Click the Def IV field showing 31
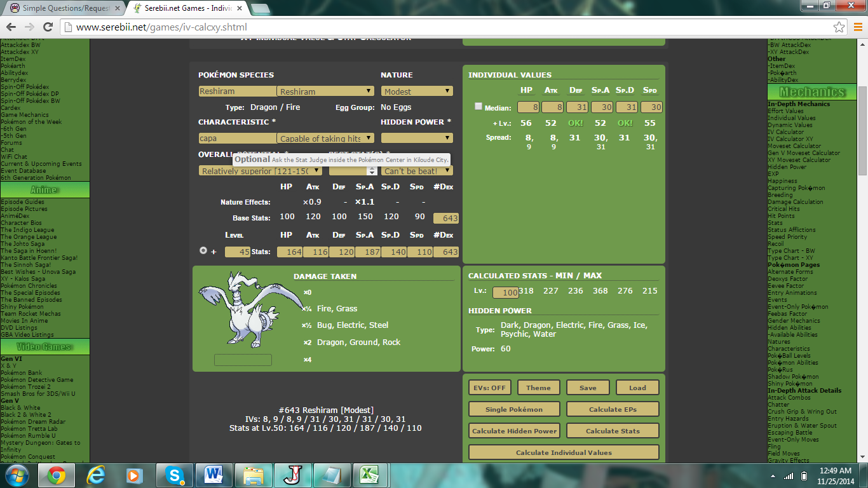 577,107
